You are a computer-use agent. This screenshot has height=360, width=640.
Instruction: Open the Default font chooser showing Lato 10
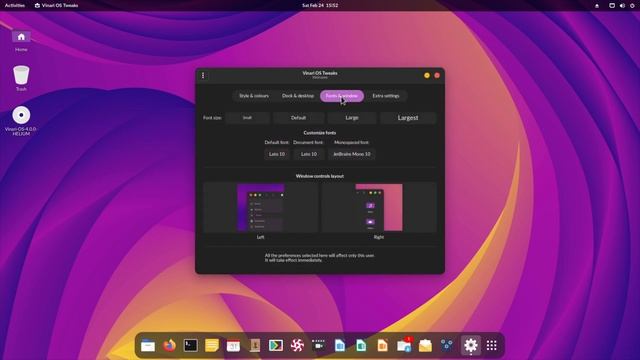click(x=277, y=154)
